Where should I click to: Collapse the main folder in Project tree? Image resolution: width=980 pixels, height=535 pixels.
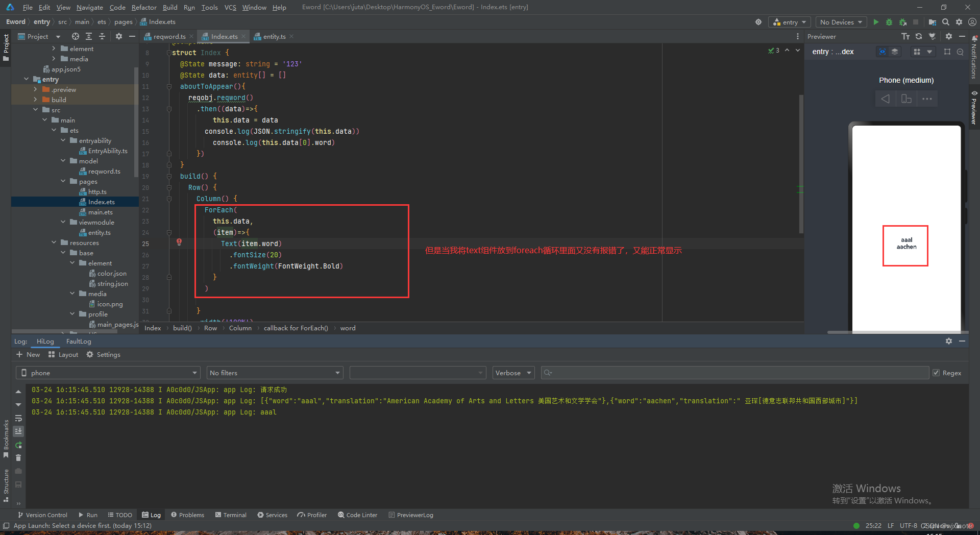pyautogui.click(x=45, y=120)
